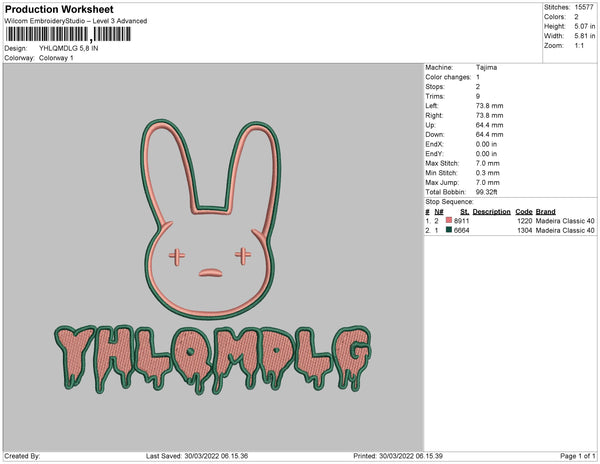The image size is (600, 464).
Task: Click the Page 1 of 1 indicator
Action: 577,456
